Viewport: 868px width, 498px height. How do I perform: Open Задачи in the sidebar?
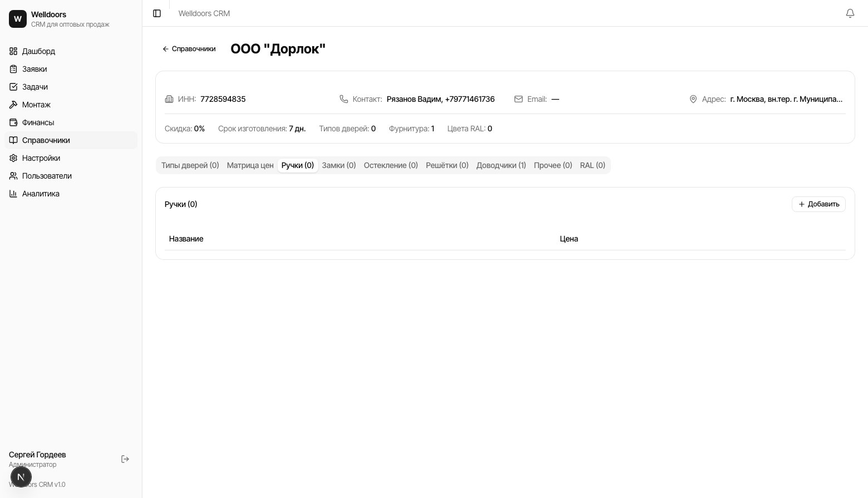pyautogui.click(x=71, y=87)
